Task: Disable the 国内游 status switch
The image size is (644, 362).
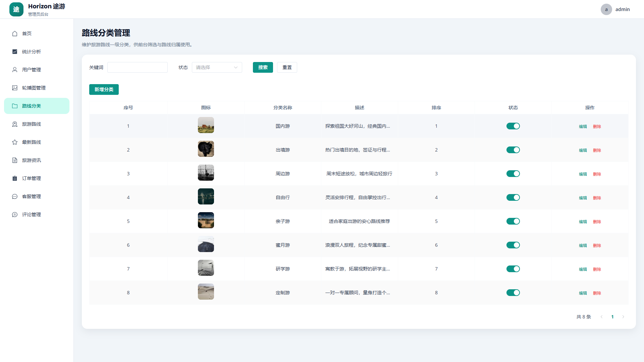Action: 513,126
